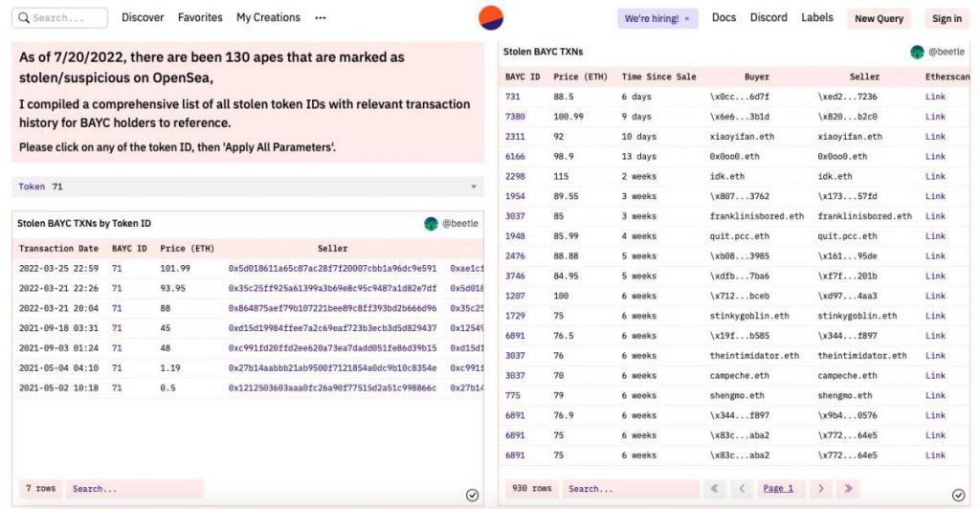
Task: Click the Price (ETH) header in right table
Action: (580, 77)
